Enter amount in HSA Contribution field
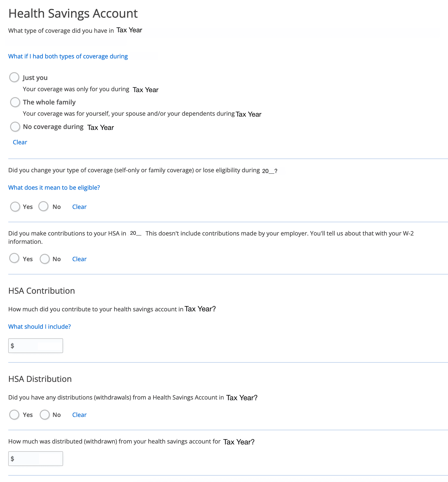The height and width of the screenshot is (482, 448). coord(36,345)
